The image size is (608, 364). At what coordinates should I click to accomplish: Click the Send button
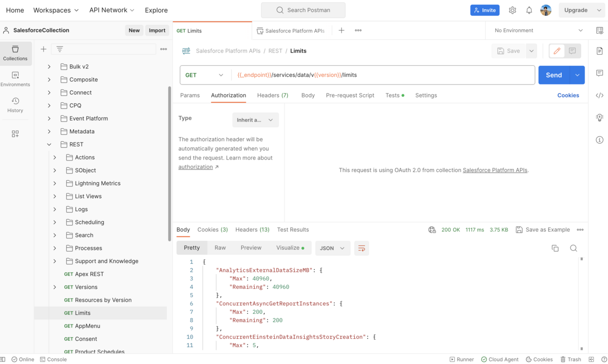554,75
